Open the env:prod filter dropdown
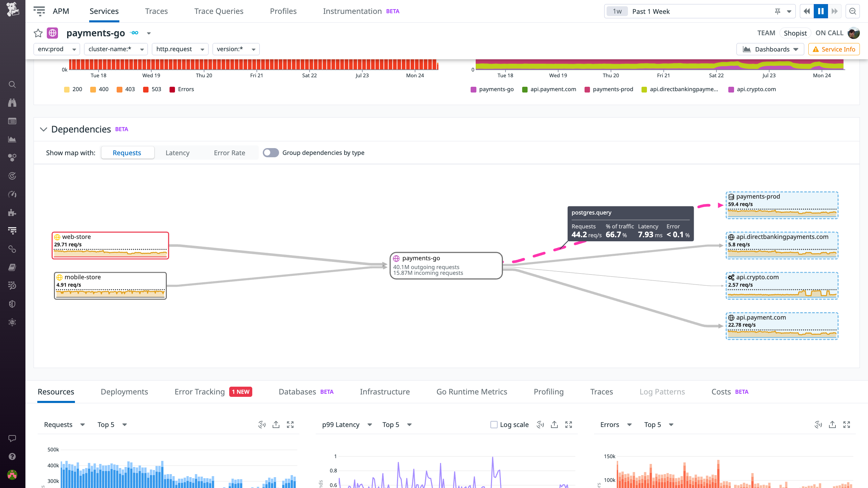868x488 pixels. pyautogui.click(x=56, y=49)
